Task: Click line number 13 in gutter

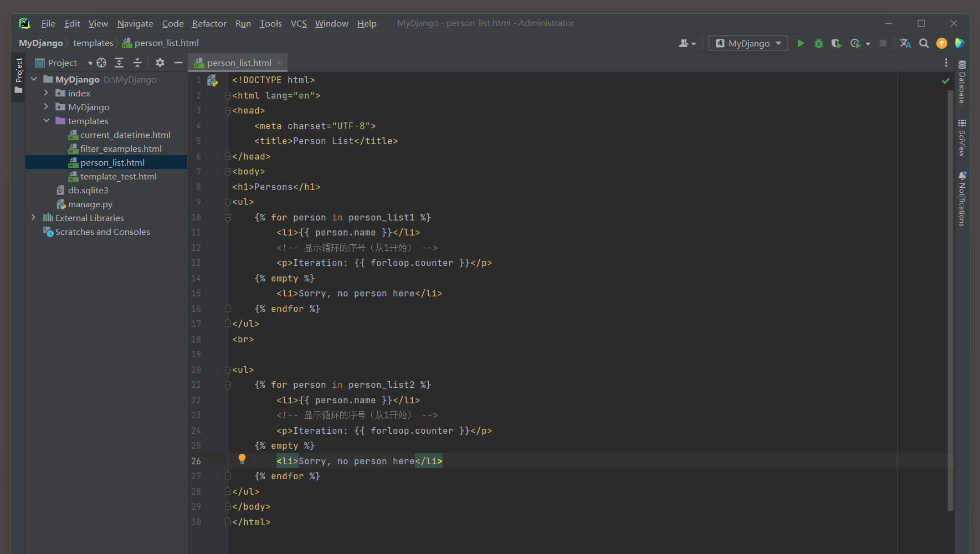Action: (196, 263)
